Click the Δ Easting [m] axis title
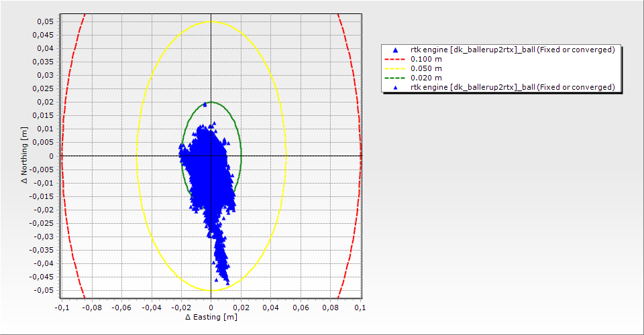The width and height of the screenshot is (644, 335). pyautogui.click(x=211, y=317)
